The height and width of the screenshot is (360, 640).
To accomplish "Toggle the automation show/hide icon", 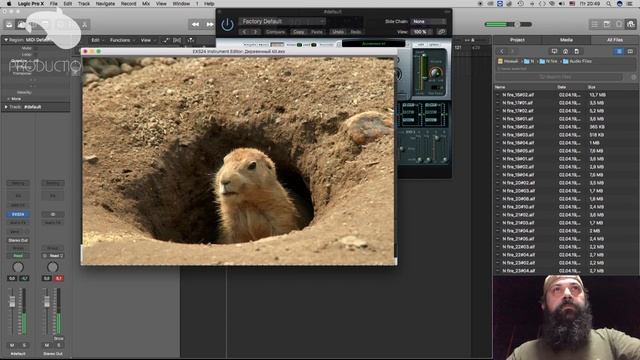I will coord(165,40).
